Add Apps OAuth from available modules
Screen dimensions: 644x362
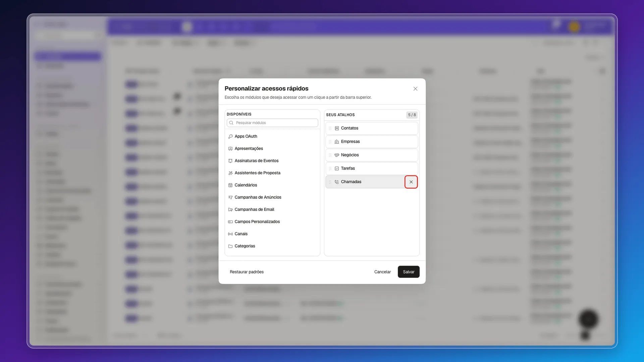[x=272, y=136]
